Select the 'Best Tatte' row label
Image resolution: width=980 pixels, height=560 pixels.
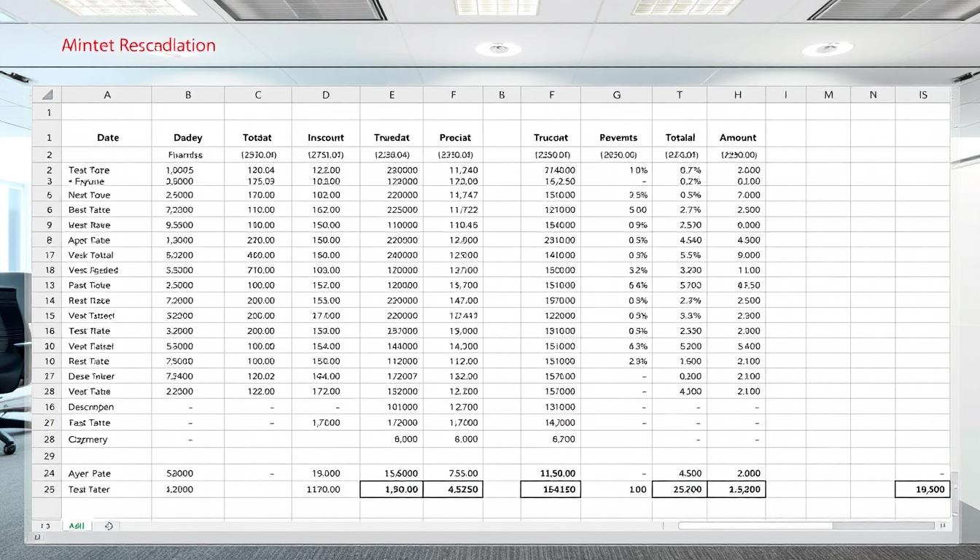point(89,209)
